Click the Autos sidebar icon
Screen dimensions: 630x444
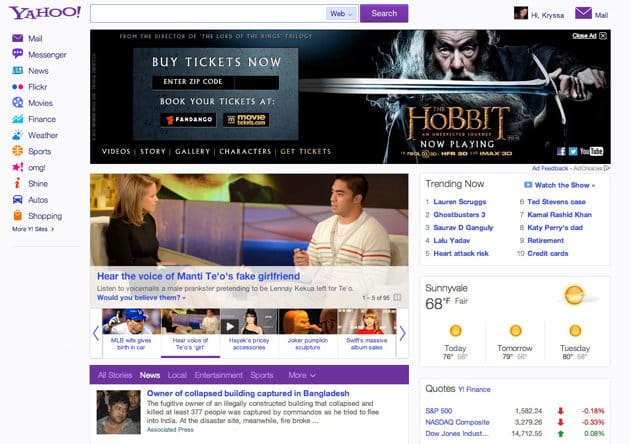18,199
